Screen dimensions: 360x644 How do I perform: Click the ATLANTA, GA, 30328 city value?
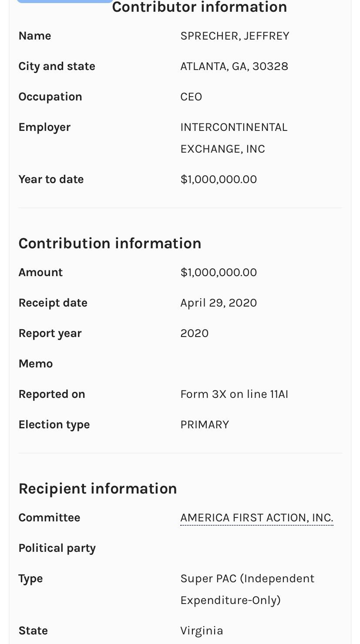pos(234,67)
